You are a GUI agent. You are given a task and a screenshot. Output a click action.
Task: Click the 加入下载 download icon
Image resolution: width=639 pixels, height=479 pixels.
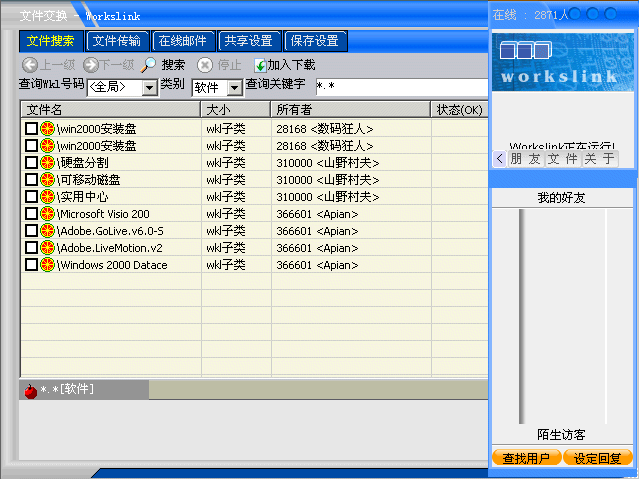(260, 65)
